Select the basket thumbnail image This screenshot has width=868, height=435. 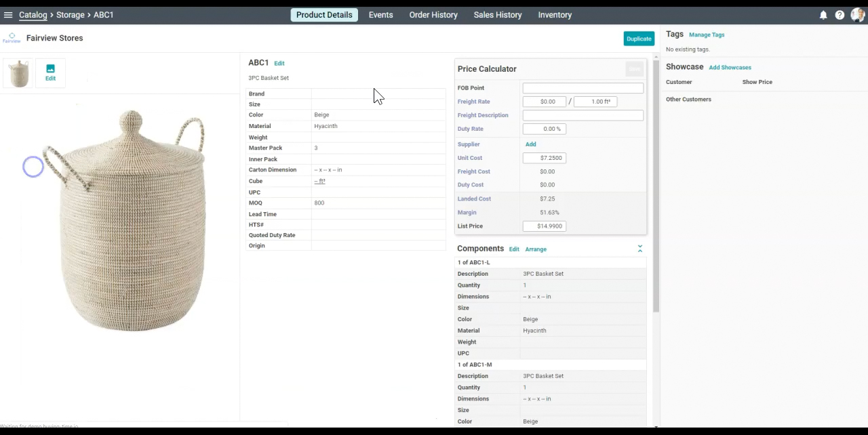click(x=19, y=73)
